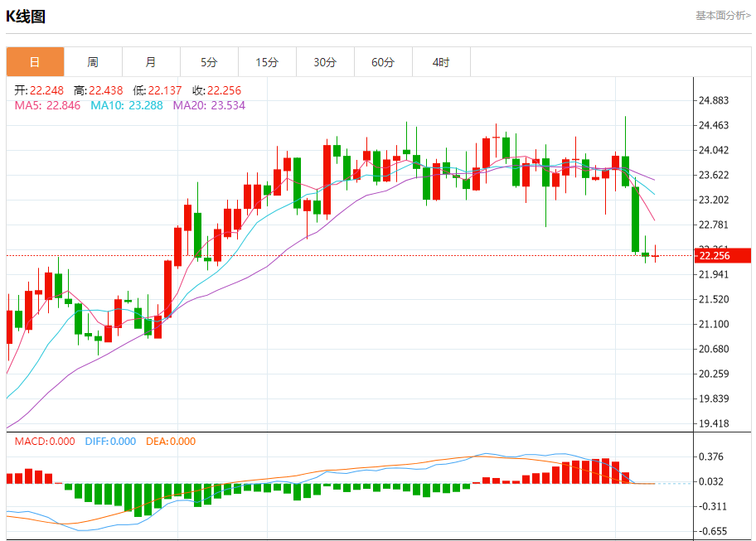Click the 21.100 price axis label
The width and height of the screenshot is (756, 541).
(x=714, y=324)
